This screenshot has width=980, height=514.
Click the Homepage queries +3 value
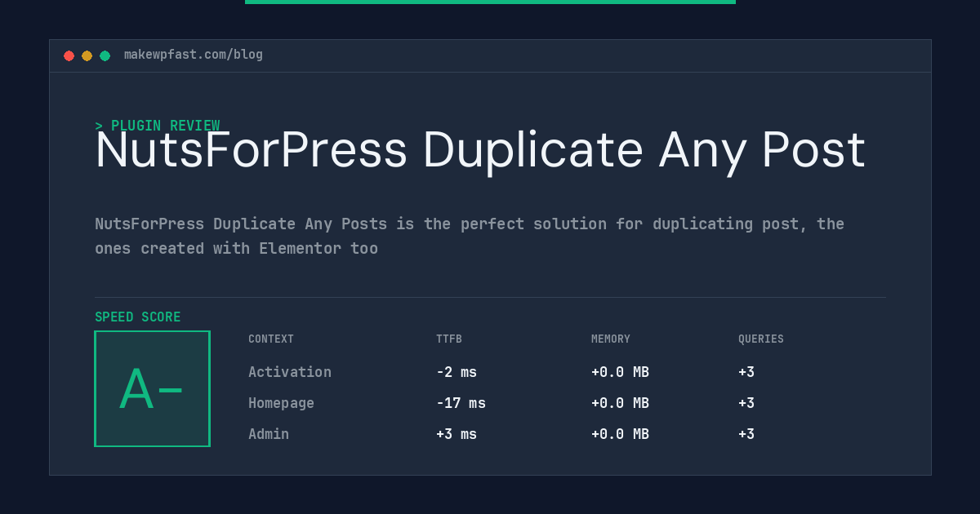pos(746,403)
